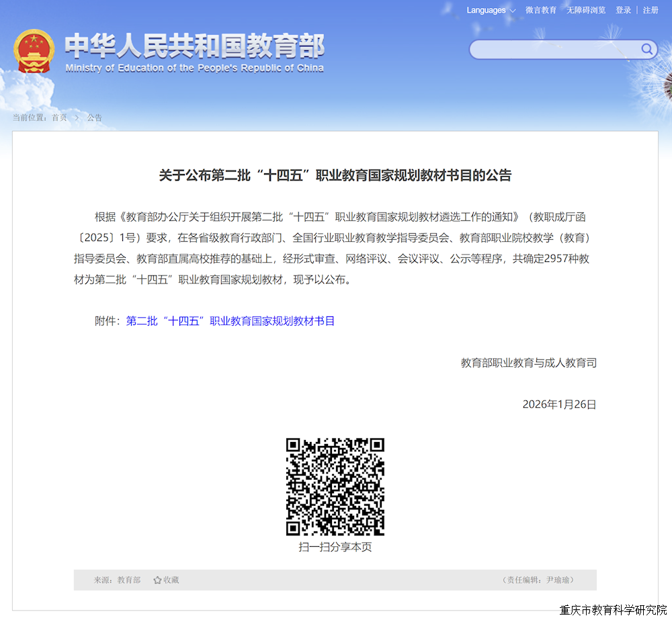Open the Languages dropdown
672x618 pixels.
tap(485, 10)
